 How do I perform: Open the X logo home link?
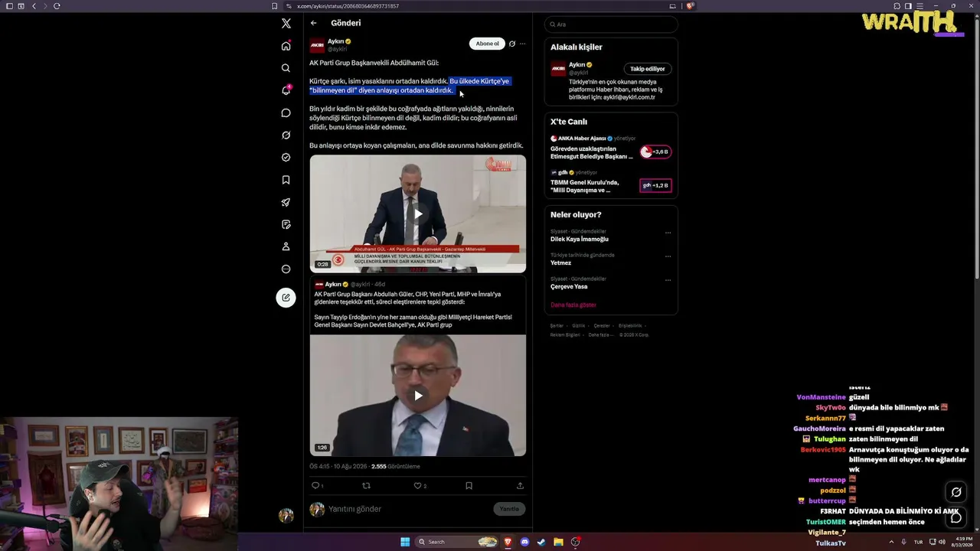coord(286,24)
